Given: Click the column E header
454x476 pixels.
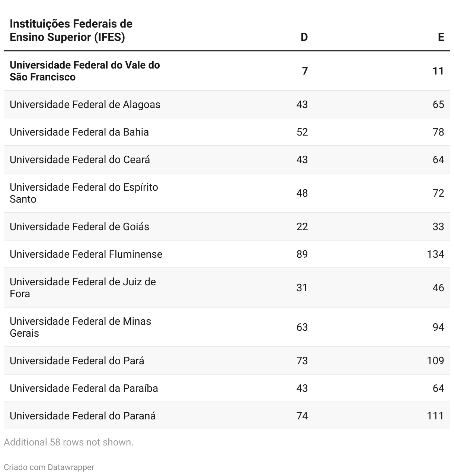Looking at the screenshot, I should [x=441, y=37].
